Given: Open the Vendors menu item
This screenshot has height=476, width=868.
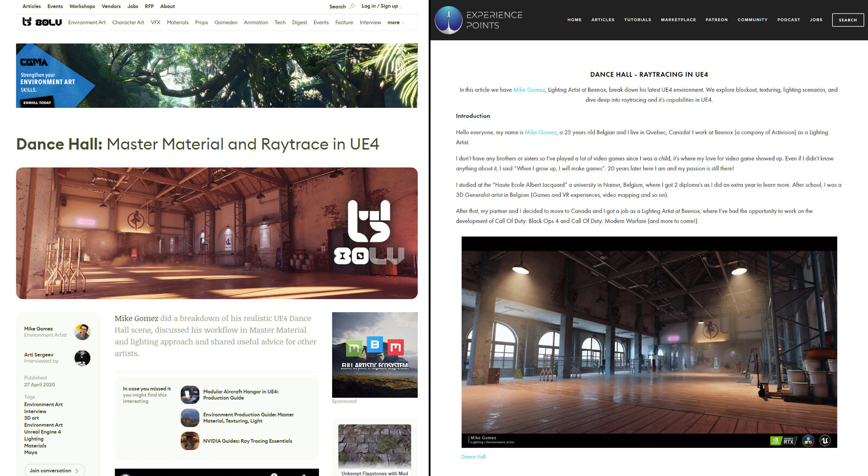Looking at the screenshot, I should pyautogui.click(x=111, y=7).
